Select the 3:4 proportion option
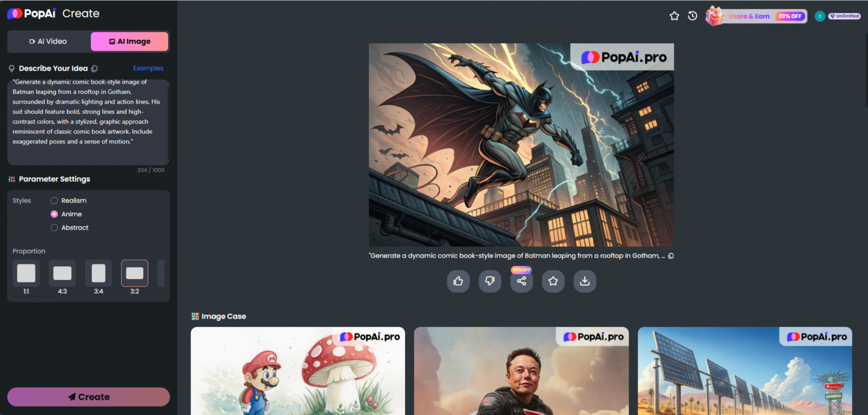This screenshot has height=415, width=868. point(98,273)
